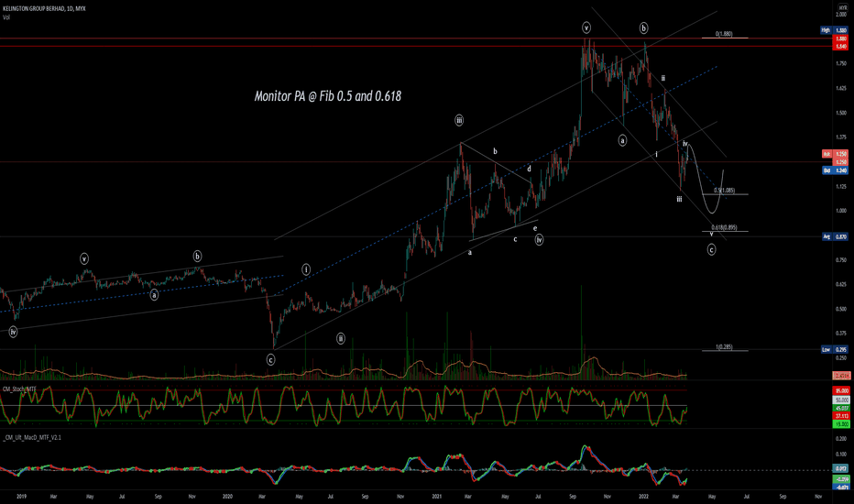Click the 0.200 MACD axis tick
Screen dimensions: 854x504
[x=841, y=439]
